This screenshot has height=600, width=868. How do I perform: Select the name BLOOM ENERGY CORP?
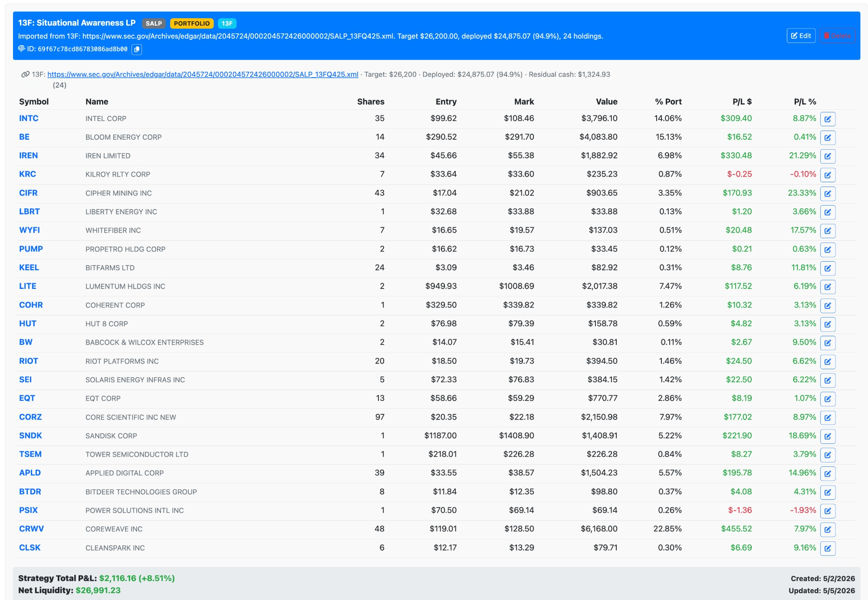pos(124,137)
